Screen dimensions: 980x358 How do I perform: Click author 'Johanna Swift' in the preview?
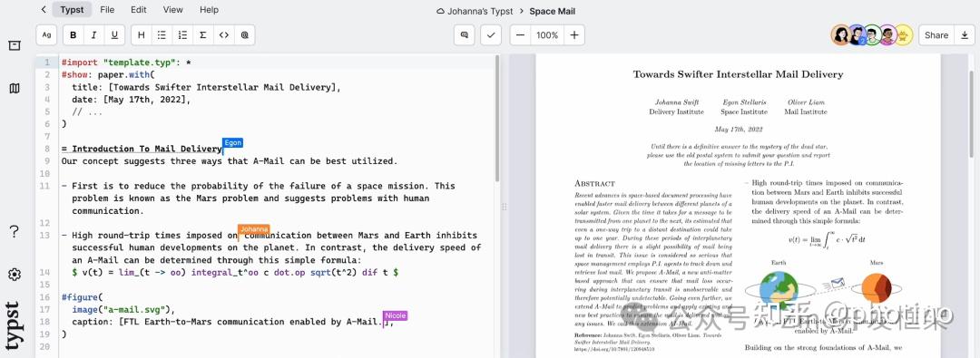pyautogui.click(x=677, y=102)
